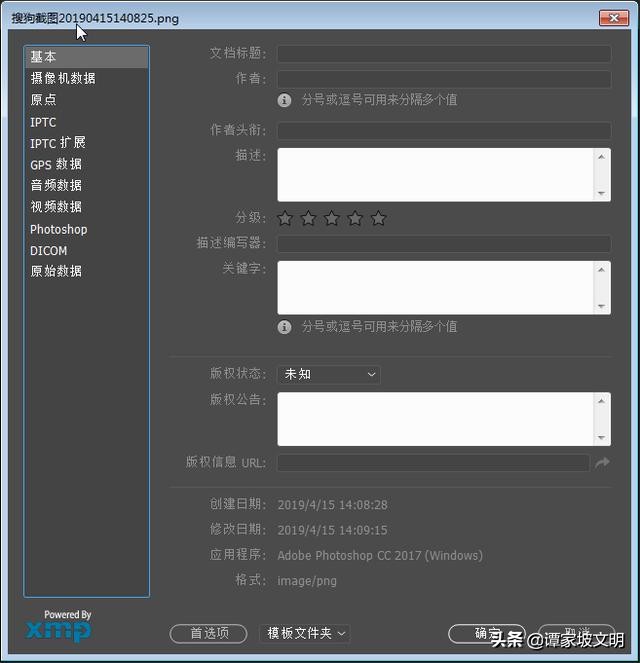This screenshot has height=663, width=640.
Task: Click scroll down arrow in 描述 box
Action: click(x=602, y=193)
